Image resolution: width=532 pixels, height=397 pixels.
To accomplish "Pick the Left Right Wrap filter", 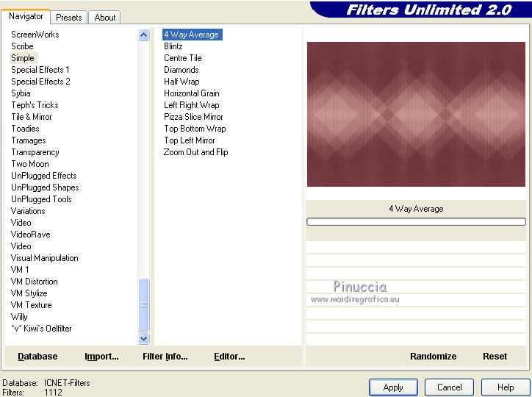I will click(191, 105).
